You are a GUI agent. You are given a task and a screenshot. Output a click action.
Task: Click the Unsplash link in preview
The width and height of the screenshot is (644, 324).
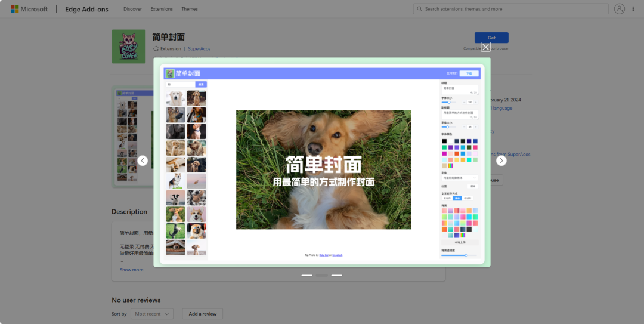tap(337, 255)
